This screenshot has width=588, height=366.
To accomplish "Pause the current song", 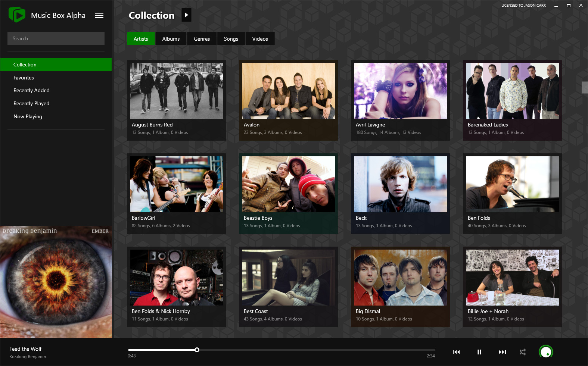I will (479, 352).
